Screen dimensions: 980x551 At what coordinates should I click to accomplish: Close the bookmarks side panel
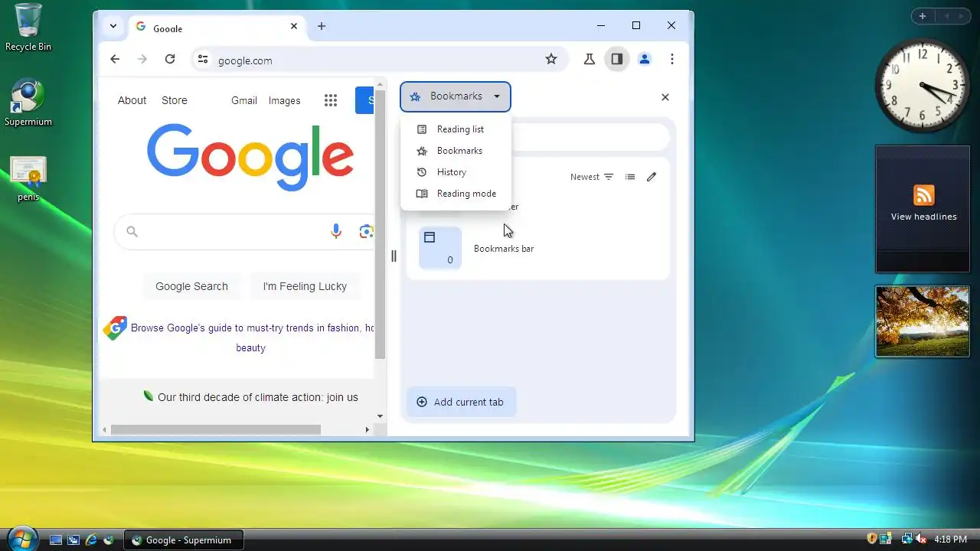tap(665, 97)
